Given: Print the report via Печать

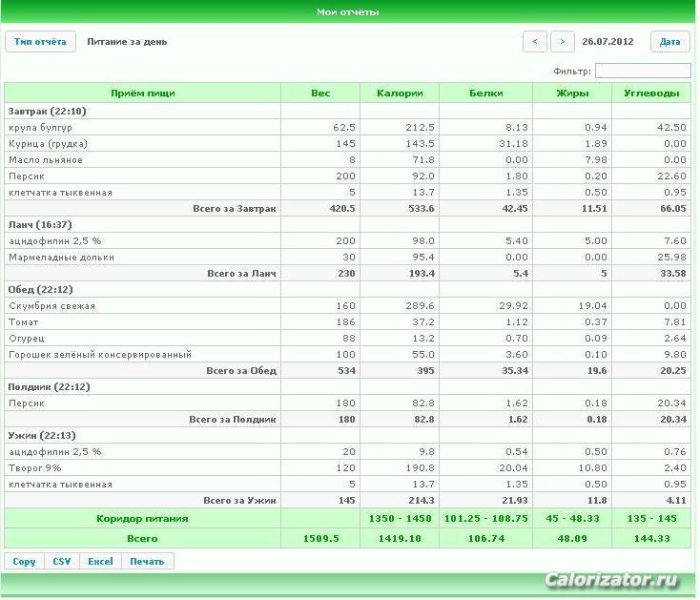Looking at the screenshot, I should (x=147, y=561).
